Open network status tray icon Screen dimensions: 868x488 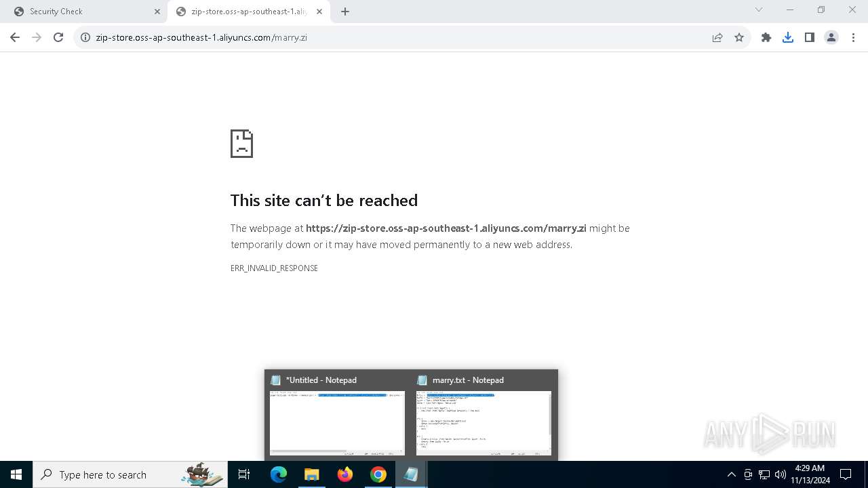[x=764, y=474]
